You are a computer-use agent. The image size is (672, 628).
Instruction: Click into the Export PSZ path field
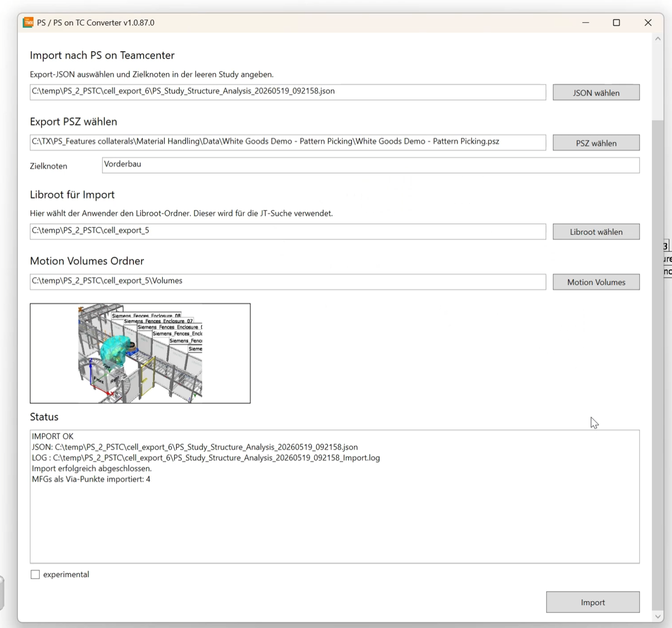coord(288,142)
